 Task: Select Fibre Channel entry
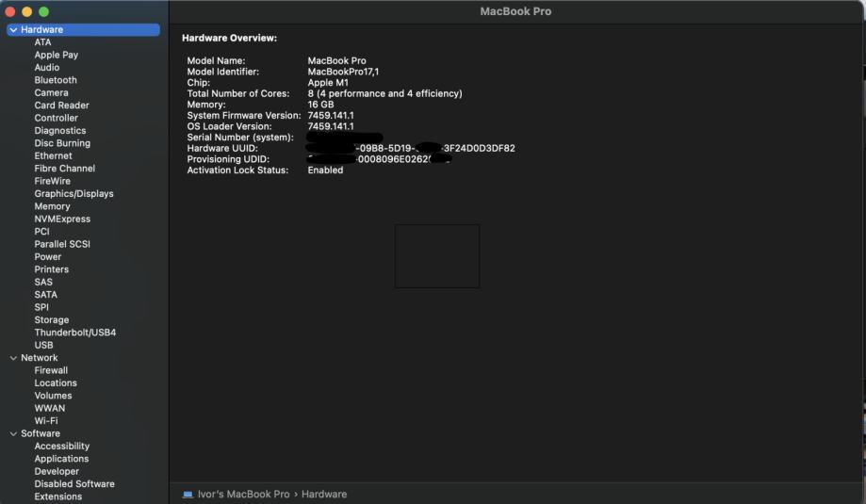pyautogui.click(x=65, y=169)
